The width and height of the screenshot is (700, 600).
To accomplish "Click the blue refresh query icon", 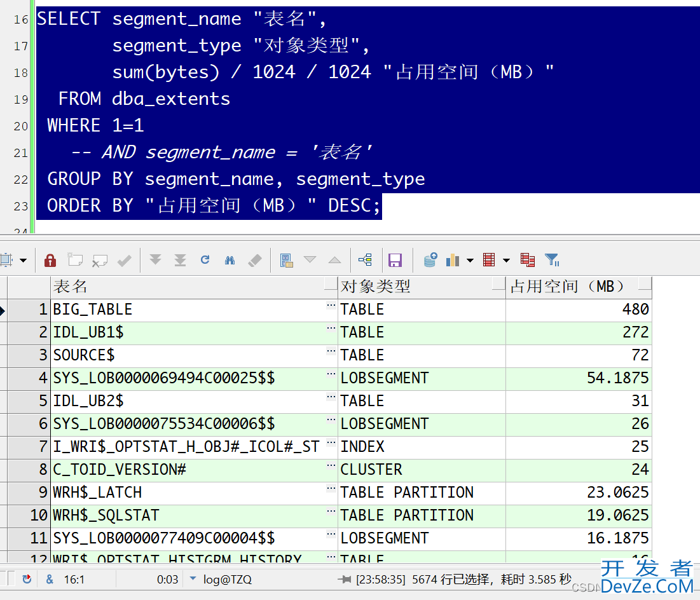I will (205, 260).
